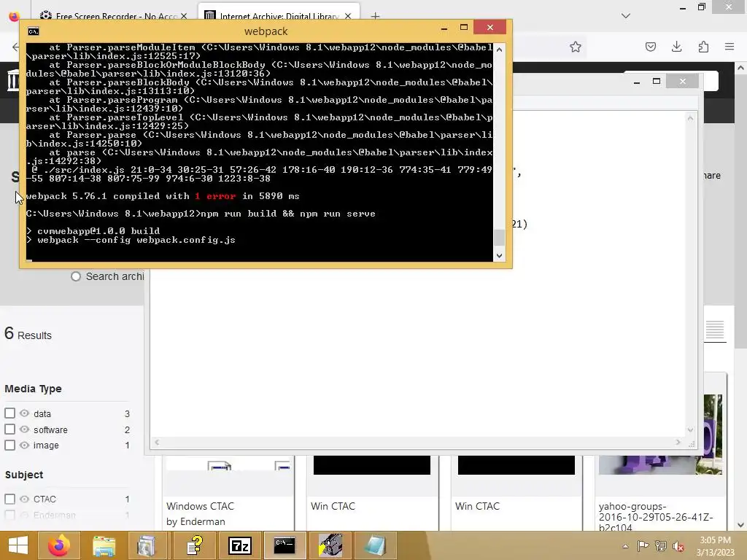The height and width of the screenshot is (560, 747).
Task: Open File Explorer from the taskbar
Action: click(104, 545)
